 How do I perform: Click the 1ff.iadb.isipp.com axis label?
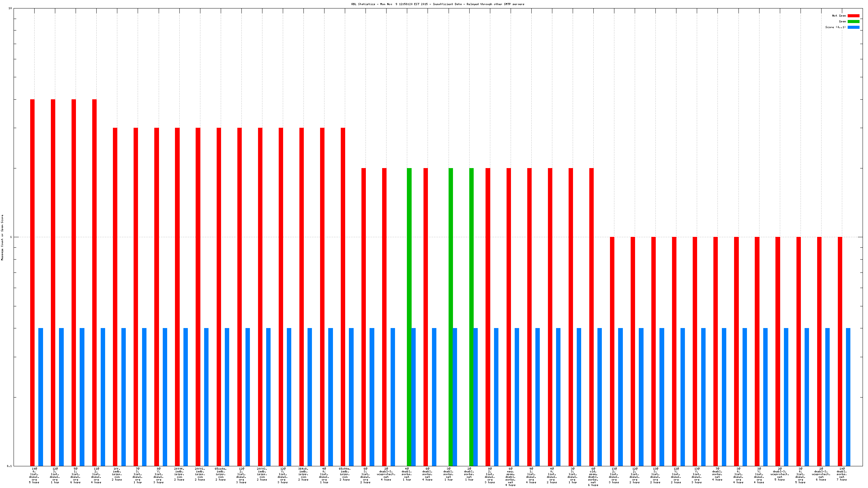point(117,474)
